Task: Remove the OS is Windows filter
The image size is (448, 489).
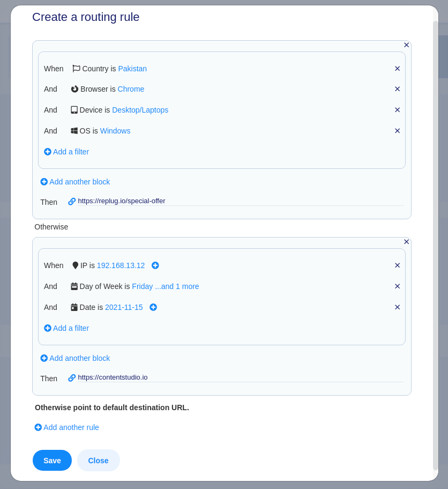Action: (397, 131)
